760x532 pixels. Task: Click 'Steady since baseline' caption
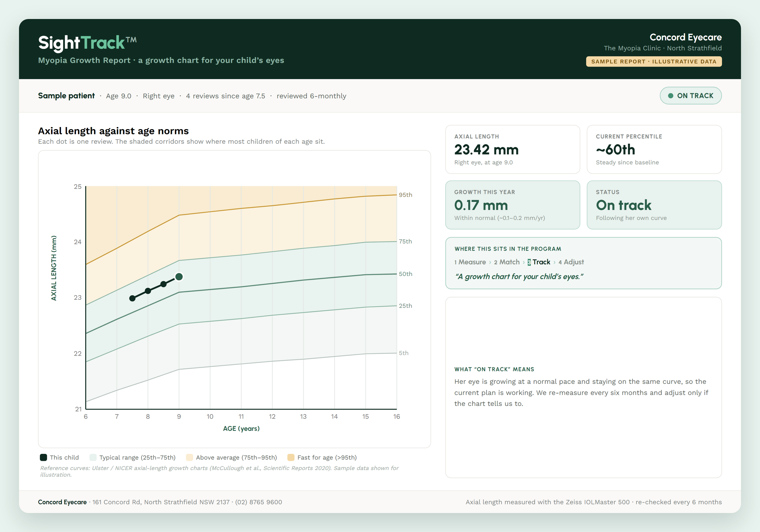pos(627,162)
